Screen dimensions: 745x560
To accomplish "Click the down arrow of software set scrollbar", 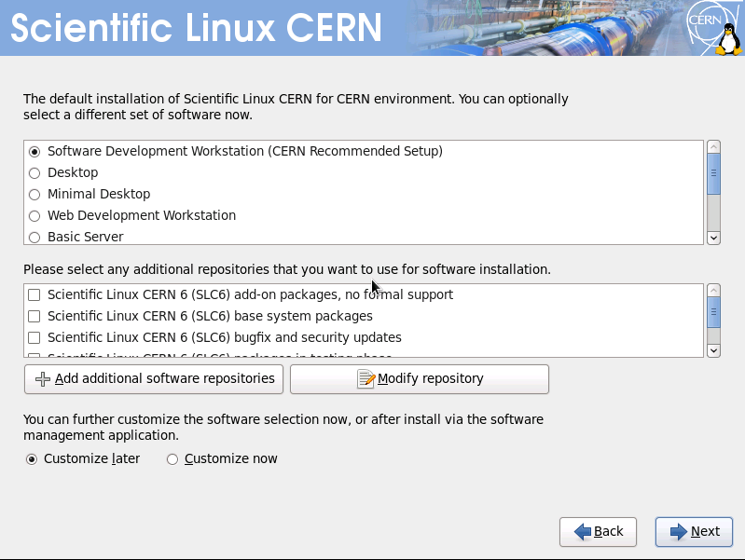I will [713, 238].
